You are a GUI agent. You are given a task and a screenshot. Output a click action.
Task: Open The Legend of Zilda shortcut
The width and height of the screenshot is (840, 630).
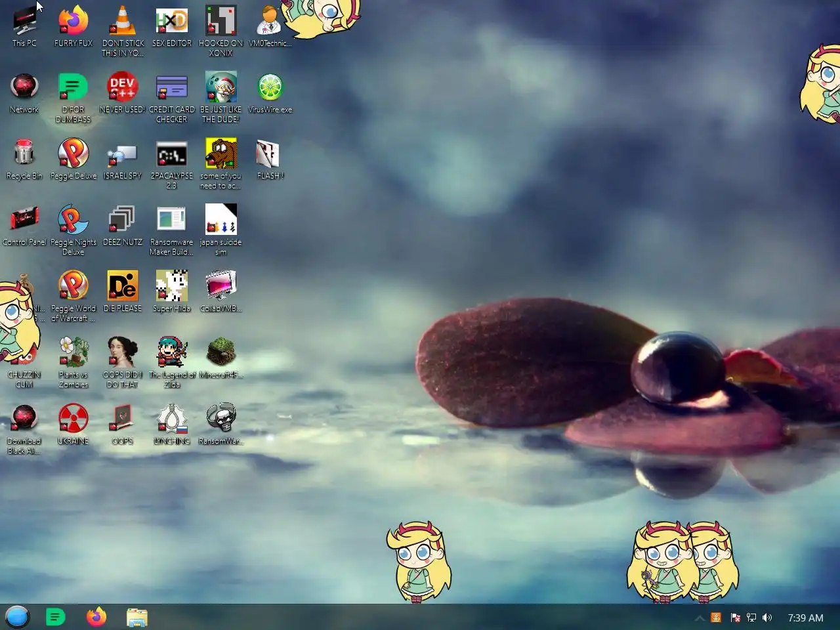172,363
